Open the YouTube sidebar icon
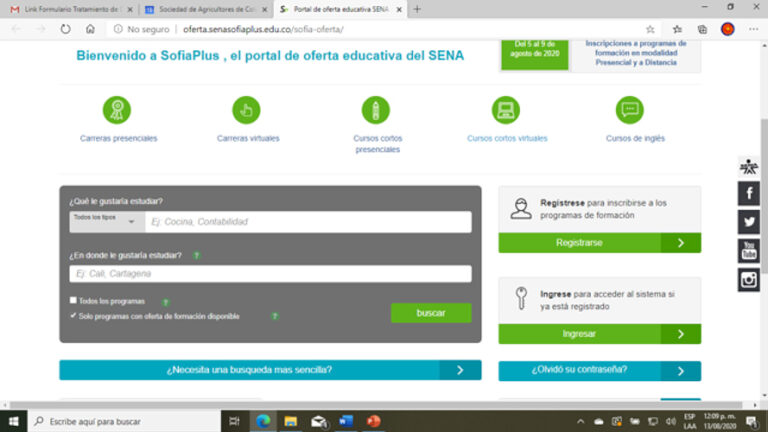Screen dimensions: 768x432 pyautogui.click(x=749, y=251)
